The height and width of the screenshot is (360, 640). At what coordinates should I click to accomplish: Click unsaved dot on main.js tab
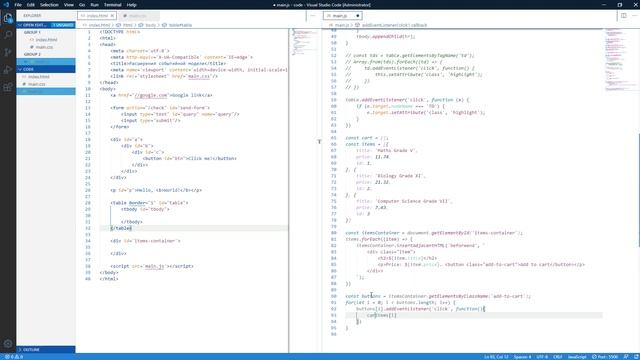tap(358, 16)
